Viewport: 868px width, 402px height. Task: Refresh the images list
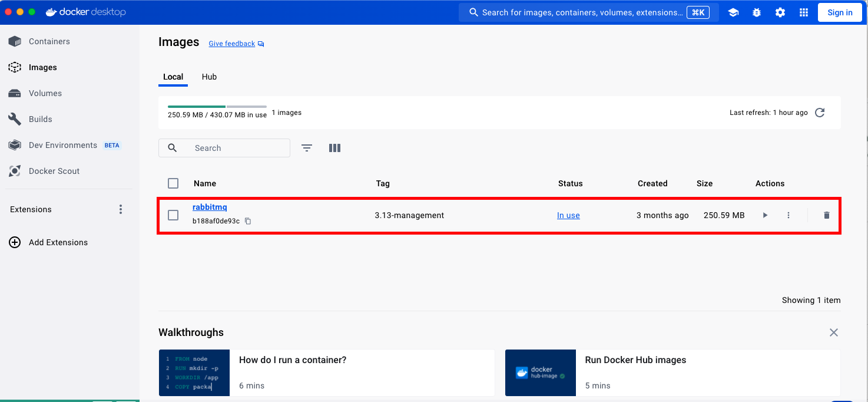(x=820, y=113)
